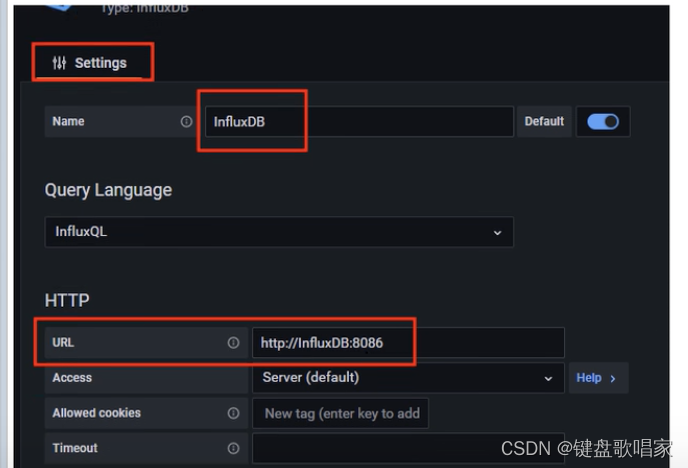Screen dimensions: 688x468
Task: Open the Settings tab
Action: (x=90, y=63)
